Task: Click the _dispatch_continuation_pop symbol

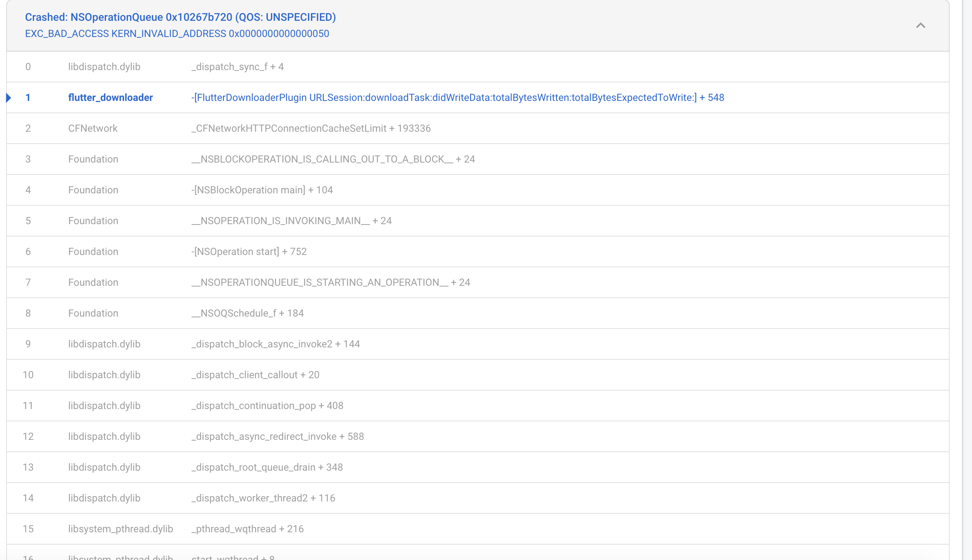Action: click(267, 405)
